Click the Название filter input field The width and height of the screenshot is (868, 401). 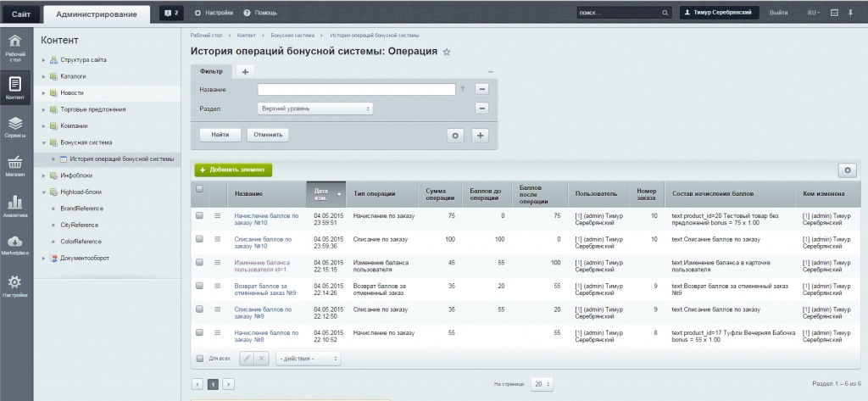355,89
